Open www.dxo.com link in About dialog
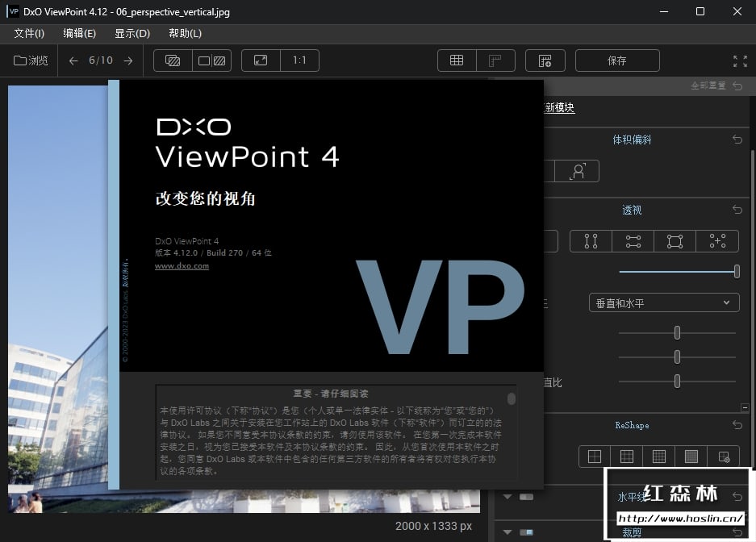 point(182,266)
